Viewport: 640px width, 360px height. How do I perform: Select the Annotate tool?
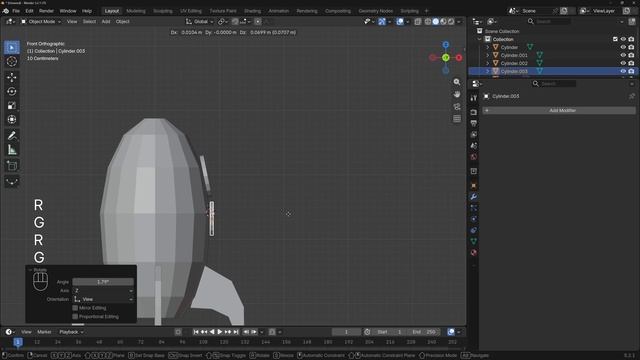click(x=12, y=136)
